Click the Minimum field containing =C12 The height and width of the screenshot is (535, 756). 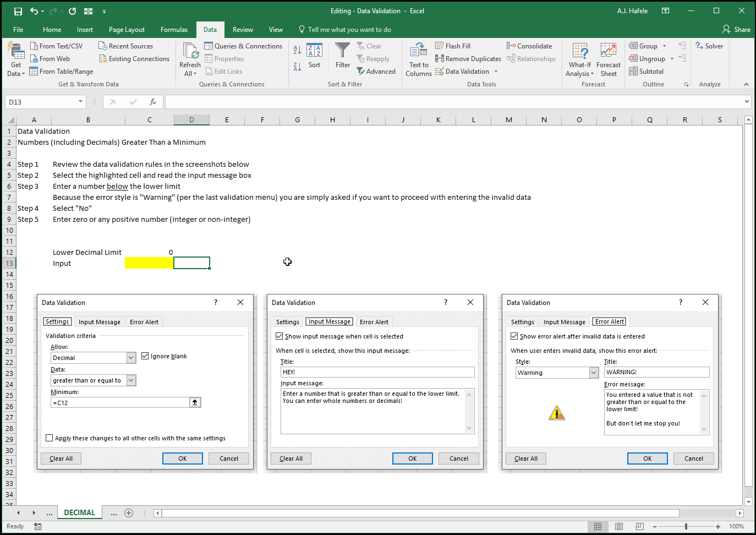tap(120, 403)
